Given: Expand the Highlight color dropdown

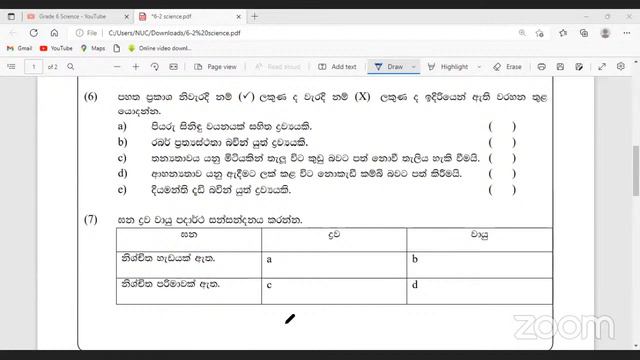Looking at the screenshot, I should pos(479,67).
